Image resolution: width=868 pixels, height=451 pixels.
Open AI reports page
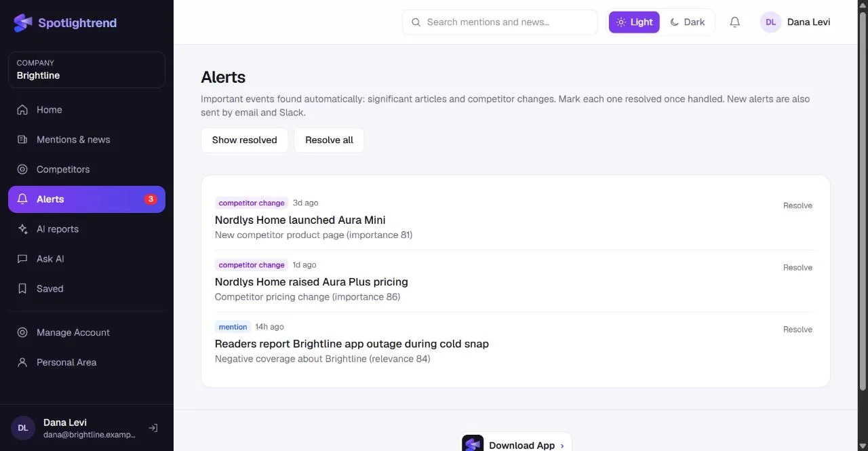[x=87, y=229]
